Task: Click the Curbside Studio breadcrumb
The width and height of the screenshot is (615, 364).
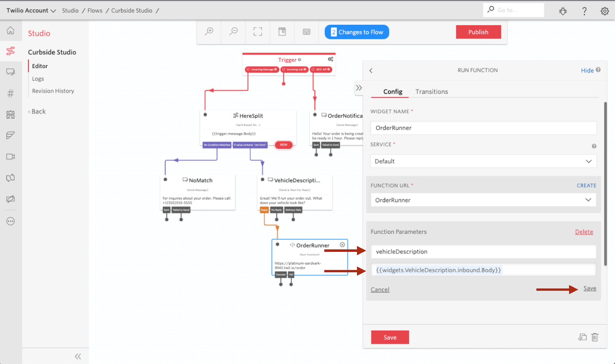Action: pyautogui.click(x=132, y=10)
